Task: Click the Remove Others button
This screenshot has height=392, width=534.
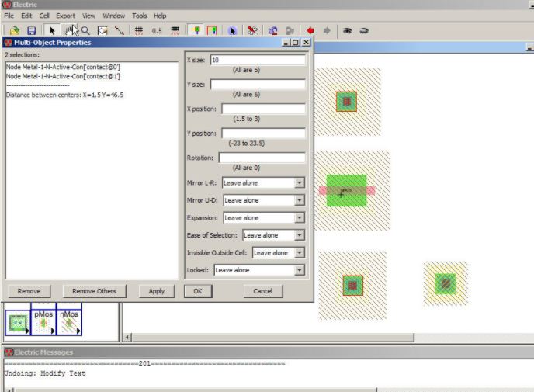Action: coord(94,291)
